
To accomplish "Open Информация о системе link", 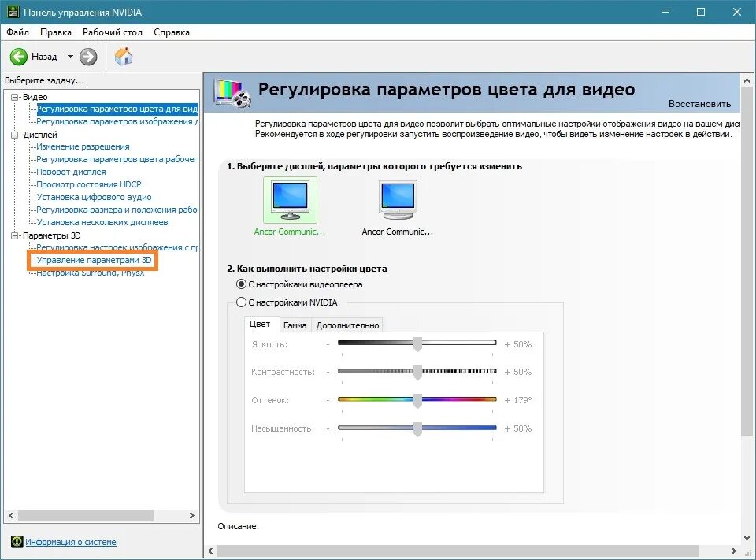I will coord(71,542).
